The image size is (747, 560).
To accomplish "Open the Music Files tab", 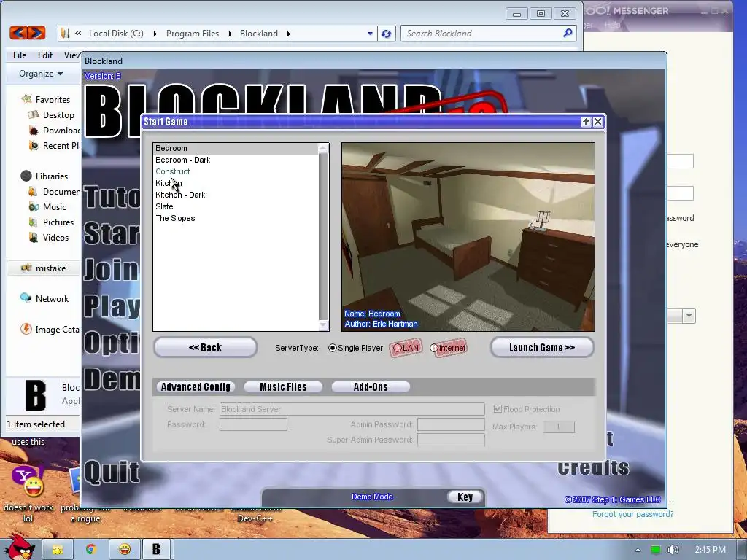I will (x=284, y=387).
